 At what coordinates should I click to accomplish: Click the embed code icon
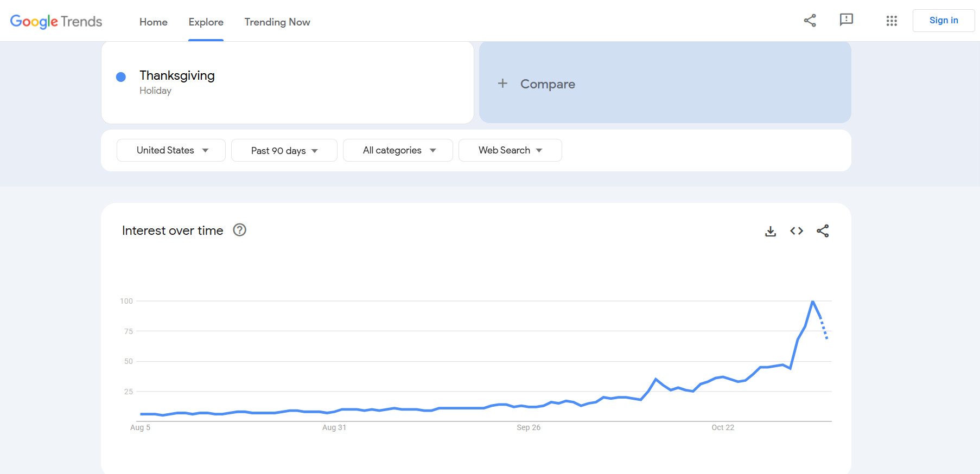pyautogui.click(x=797, y=231)
